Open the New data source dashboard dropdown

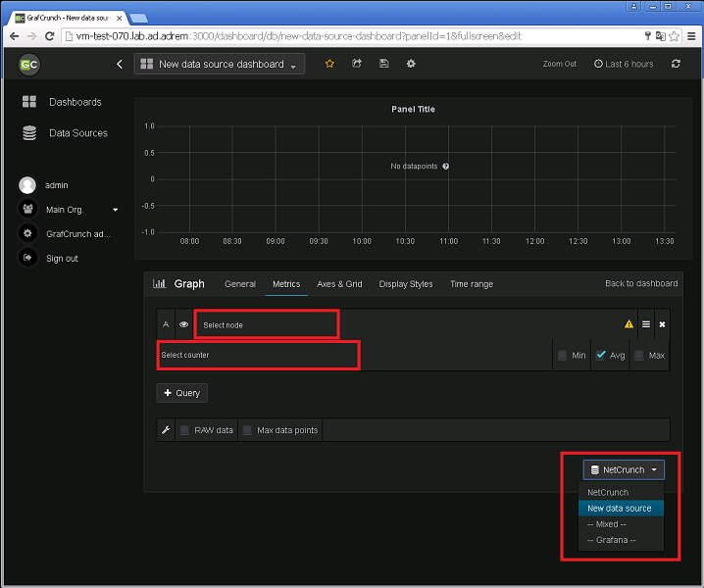click(x=219, y=64)
